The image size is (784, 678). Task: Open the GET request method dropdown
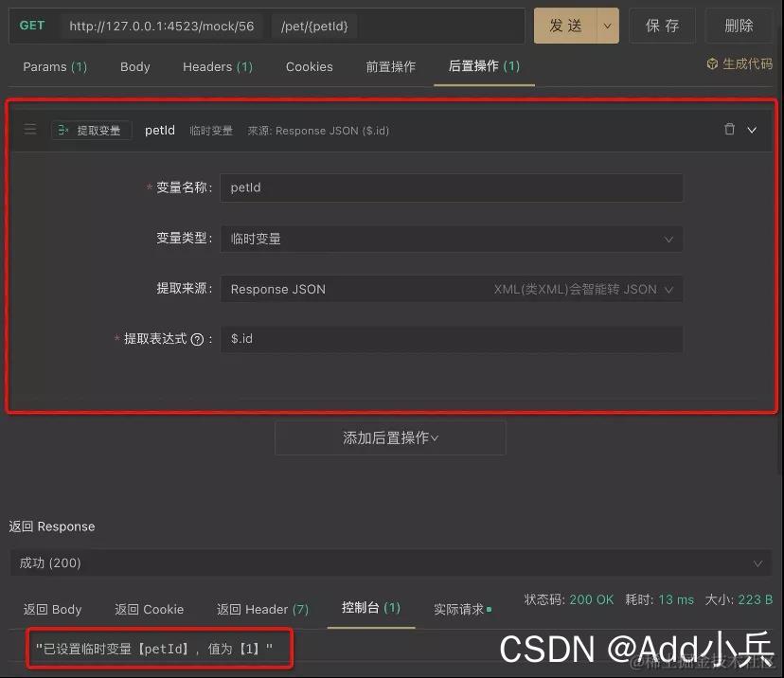32,26
